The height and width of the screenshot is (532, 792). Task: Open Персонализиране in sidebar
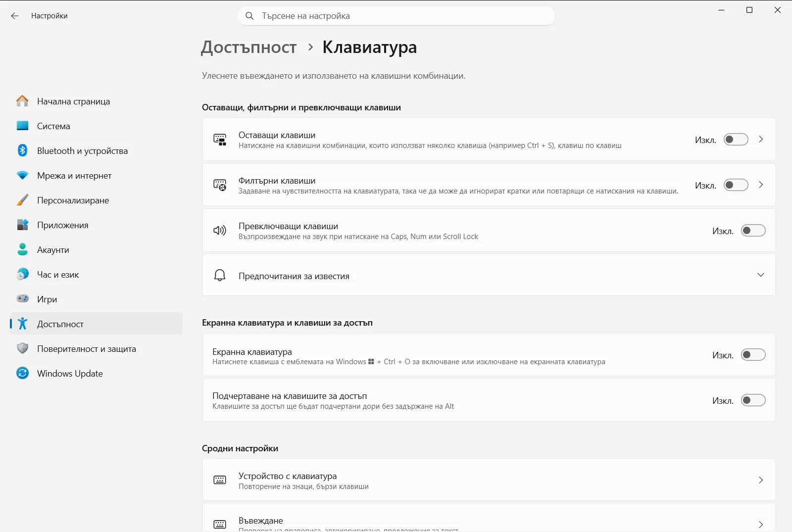click(96, 200)
